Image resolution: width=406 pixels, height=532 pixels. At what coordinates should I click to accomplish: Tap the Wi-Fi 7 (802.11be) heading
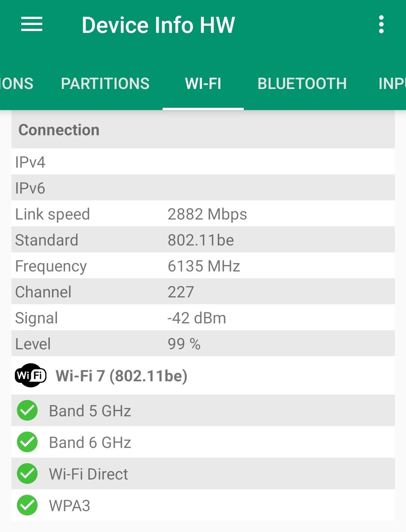pyautogui.click(x=121, y=376)
